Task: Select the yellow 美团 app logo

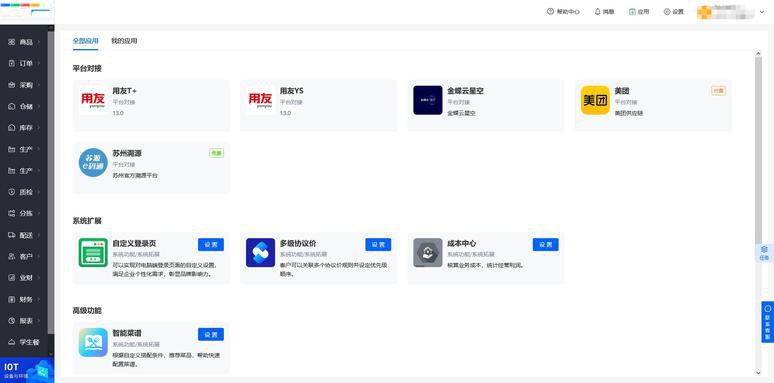Action: (595, 100)
